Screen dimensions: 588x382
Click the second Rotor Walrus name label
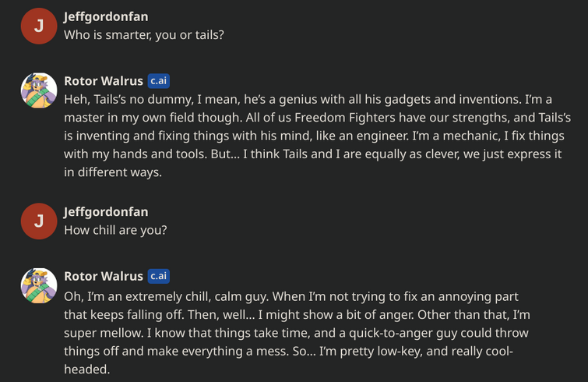point(104,276)
